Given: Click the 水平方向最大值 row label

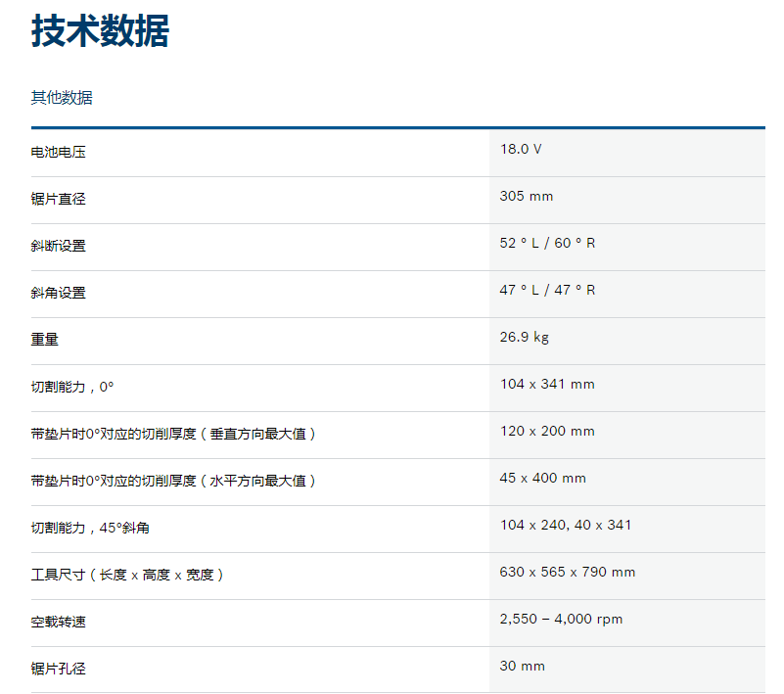Looking at the screenshot, I should 173,481.
